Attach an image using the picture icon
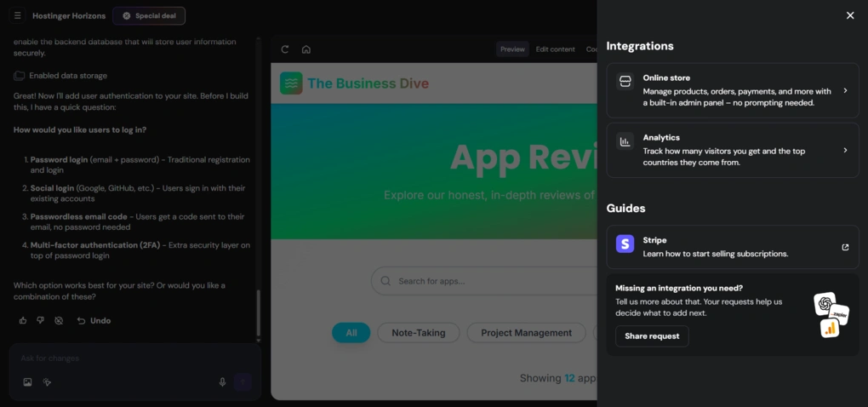The image size is (868, 407). (27, 382)
